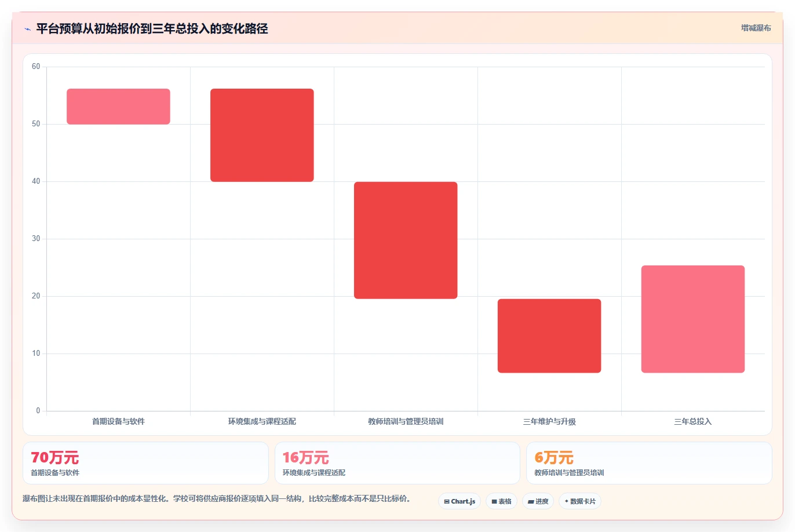This screenshot has width=795, height=532.
Task: Click the x-axis label 首期设备与软件
Action: click(118, 422)
